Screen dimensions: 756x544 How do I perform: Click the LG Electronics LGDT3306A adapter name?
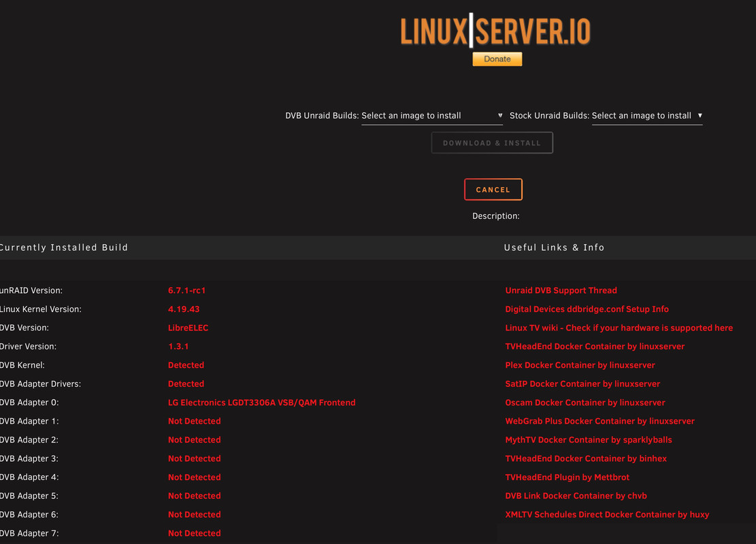click(x=262, y=403)
